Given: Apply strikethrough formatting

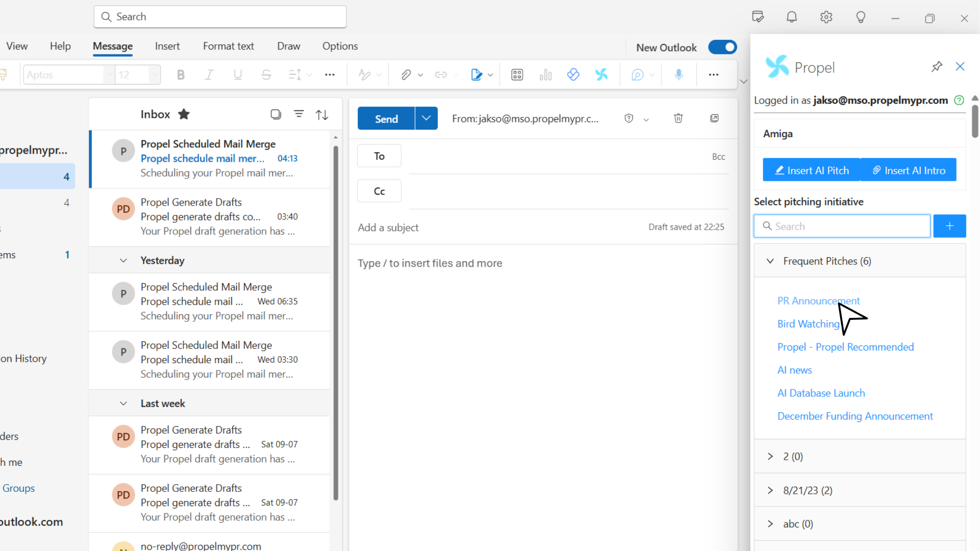Looking at the screenshot, I should pyautogui.click(x=266, y=75).
